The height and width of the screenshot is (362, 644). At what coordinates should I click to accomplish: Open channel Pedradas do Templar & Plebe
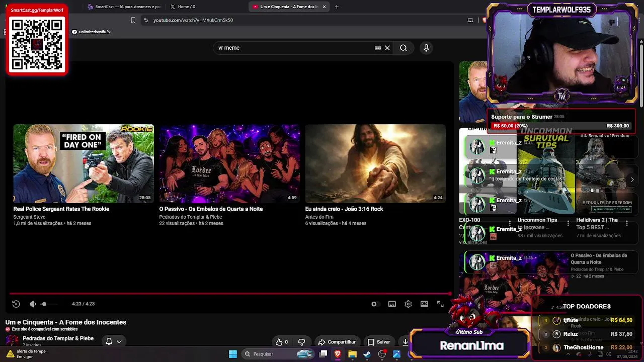click(58, 338)
